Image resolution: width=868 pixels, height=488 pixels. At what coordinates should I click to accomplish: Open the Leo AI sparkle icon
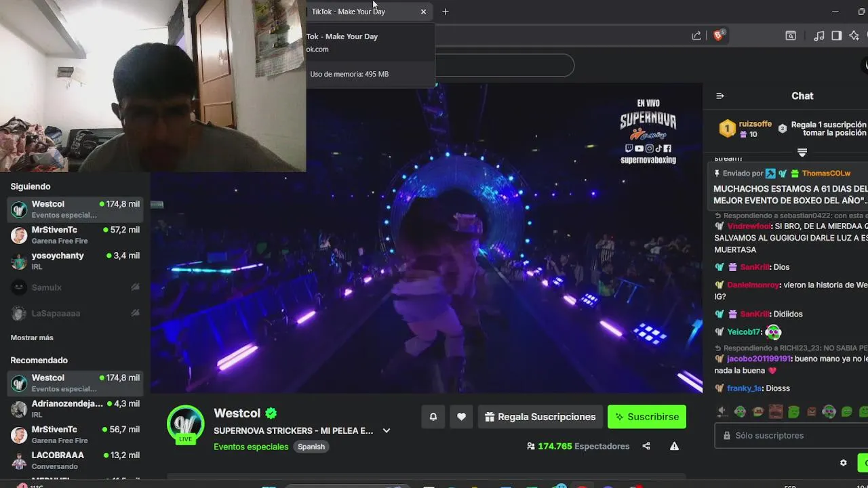[854, 36]
